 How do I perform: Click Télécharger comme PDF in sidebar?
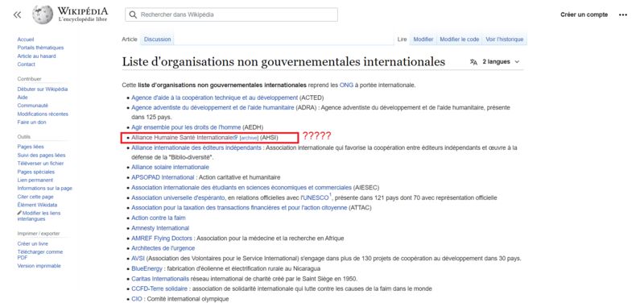[x=39, y=255]
